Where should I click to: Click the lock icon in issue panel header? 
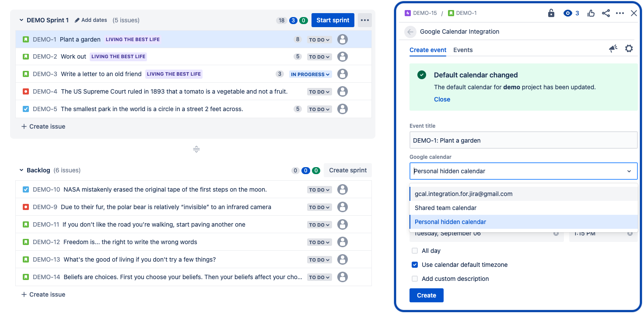(551, 13)
